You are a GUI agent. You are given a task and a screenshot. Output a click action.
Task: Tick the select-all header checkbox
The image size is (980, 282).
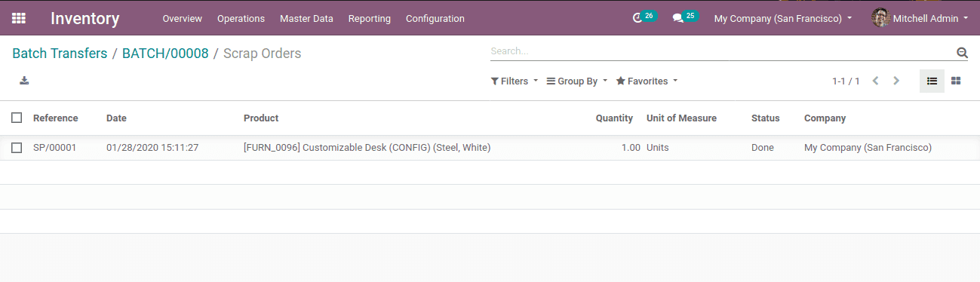pyautogui.click(x=17, y=118)
